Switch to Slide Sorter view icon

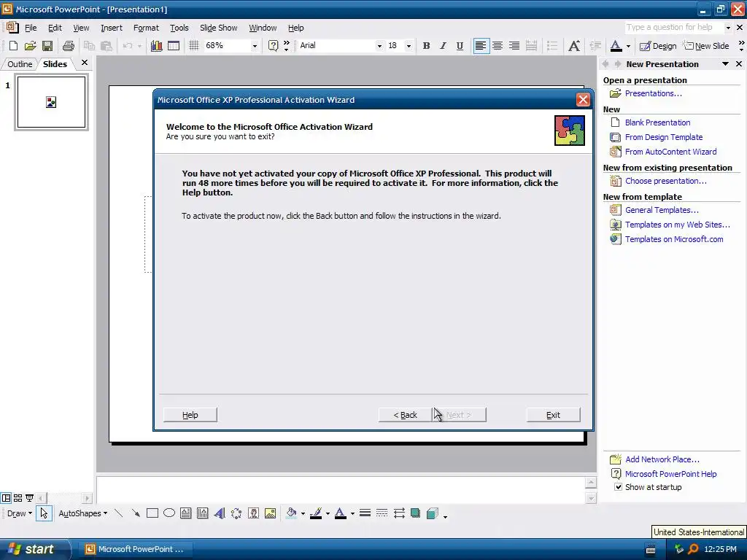pos(18,498)
